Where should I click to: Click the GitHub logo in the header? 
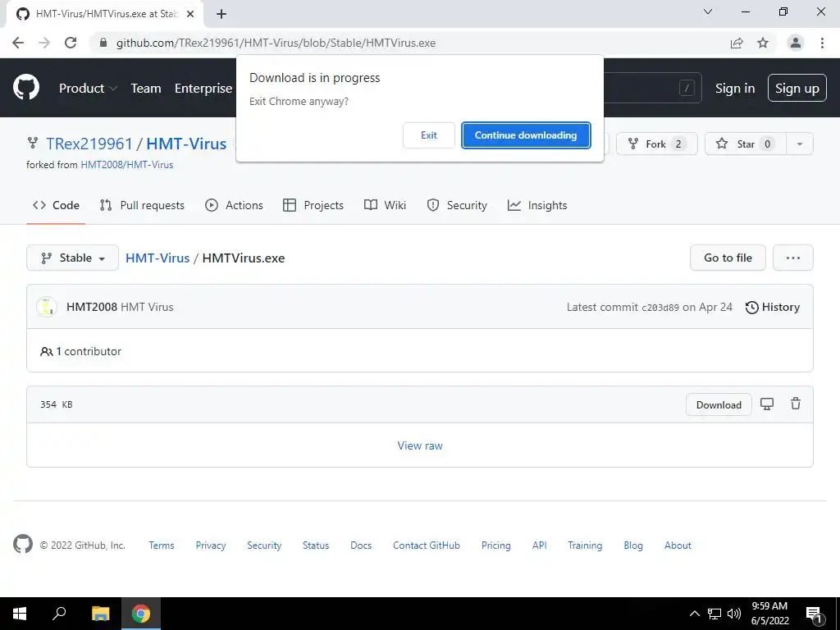click(26, 87)
